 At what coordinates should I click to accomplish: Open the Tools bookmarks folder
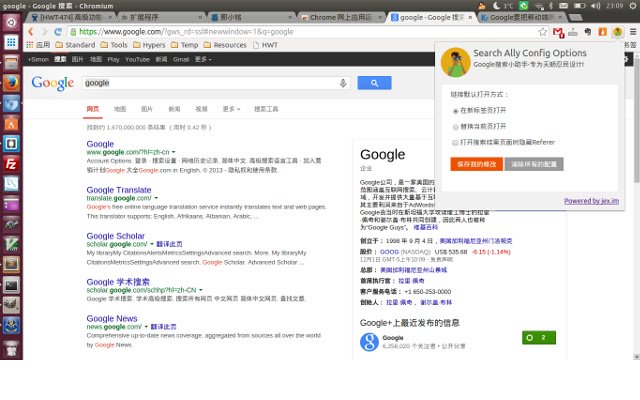click(x=114, y=45)
